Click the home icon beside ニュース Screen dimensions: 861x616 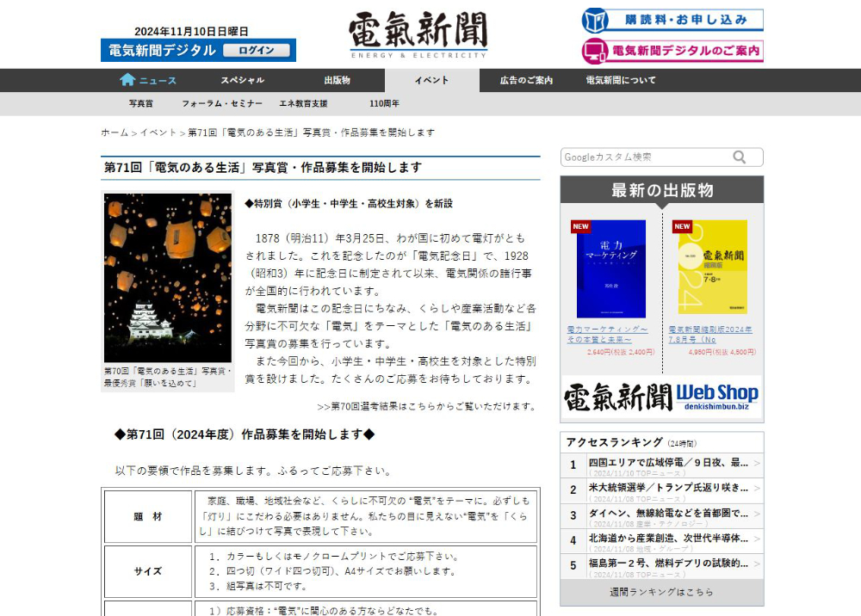[x=127, y=80]
